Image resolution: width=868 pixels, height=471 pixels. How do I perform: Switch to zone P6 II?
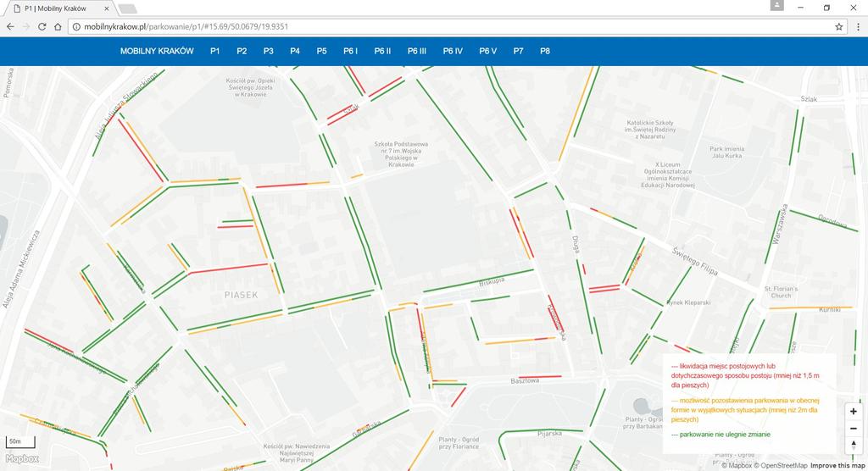point(382,51)
